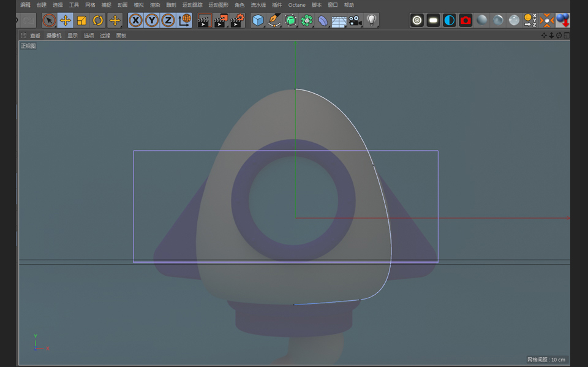Toggle the world coordinate system button

pos(184,20)
